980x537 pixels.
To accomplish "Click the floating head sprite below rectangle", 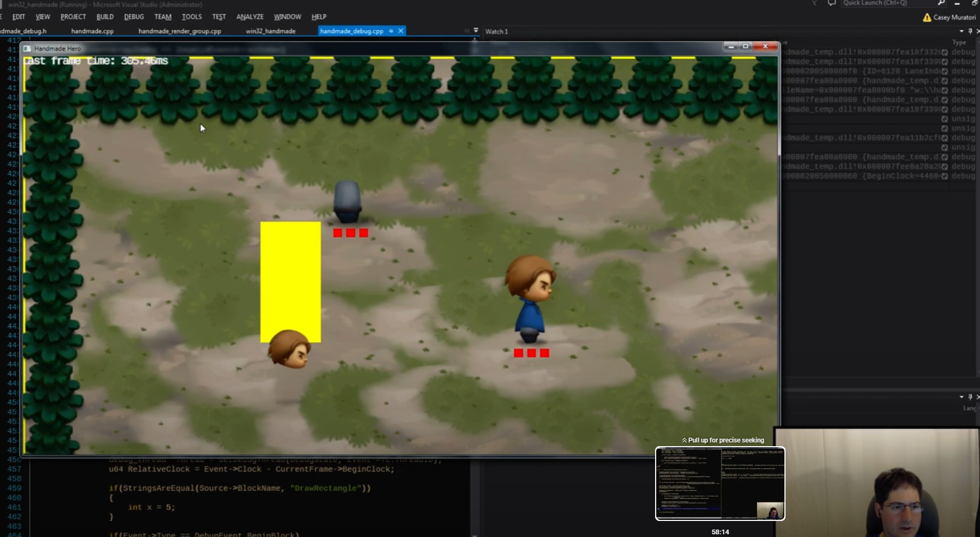I will click(x=289, y=349).
